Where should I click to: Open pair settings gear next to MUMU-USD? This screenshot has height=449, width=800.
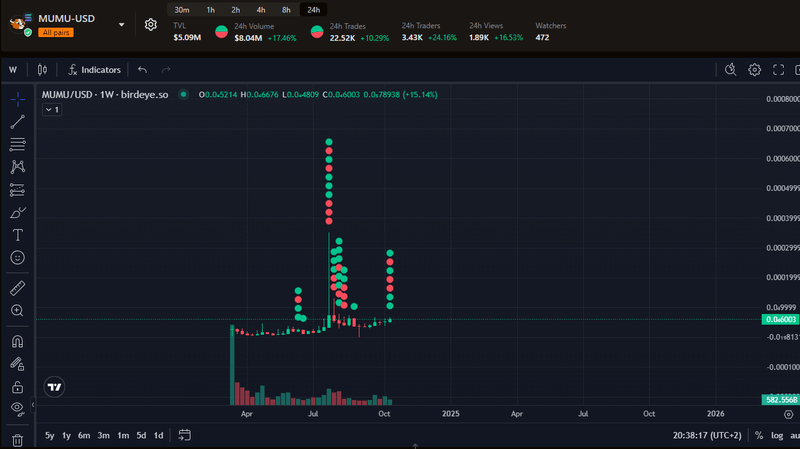[x=151, y=24]
